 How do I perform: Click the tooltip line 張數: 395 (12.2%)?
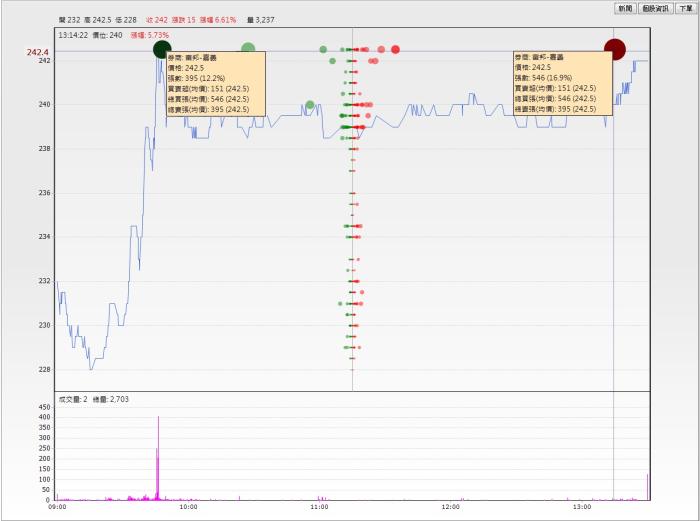(196, 79)
